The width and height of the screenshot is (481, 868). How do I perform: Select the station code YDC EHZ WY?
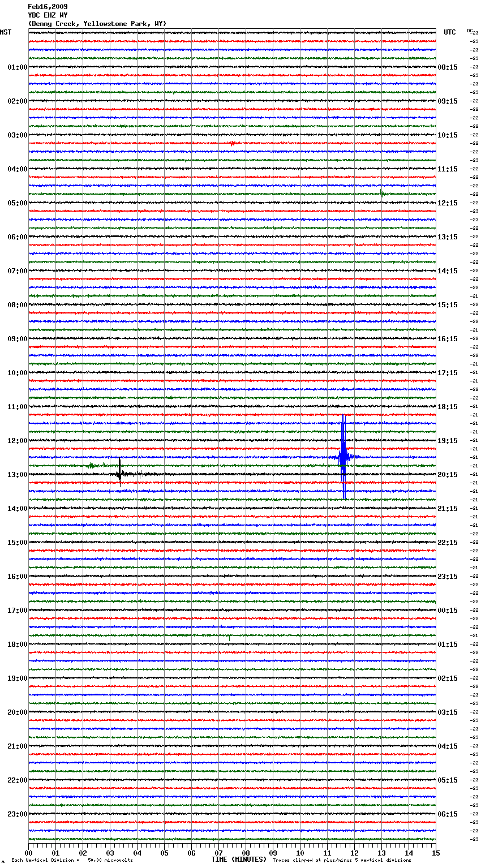coord(48,15)
